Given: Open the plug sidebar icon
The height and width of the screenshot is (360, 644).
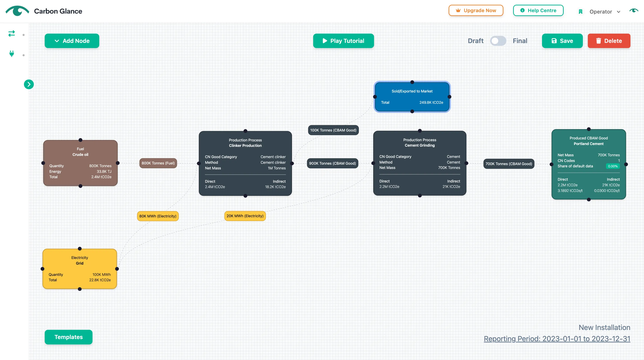Looking at the screenshot, I should [x=12, y=54].
